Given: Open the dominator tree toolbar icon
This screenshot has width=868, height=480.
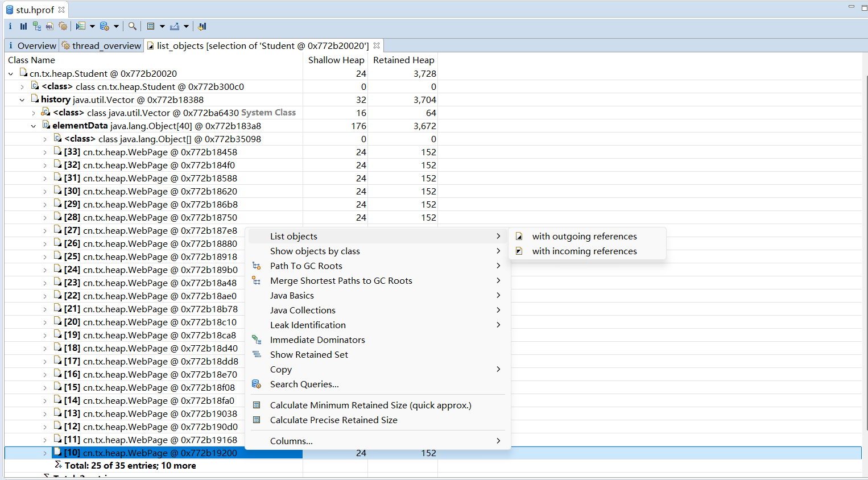Looking at the screenshot, I should pos(36,26).
